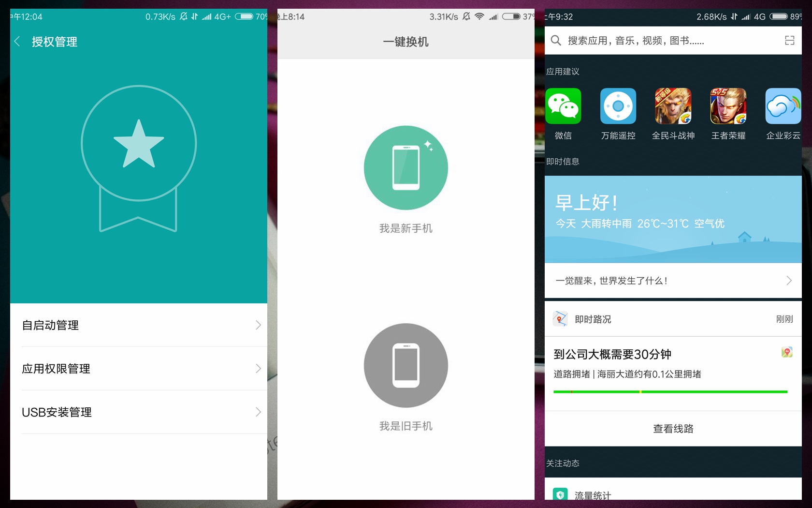
Task: Expand chevron next to 一觉醒来 news row
Action: [x=789, y=281]
